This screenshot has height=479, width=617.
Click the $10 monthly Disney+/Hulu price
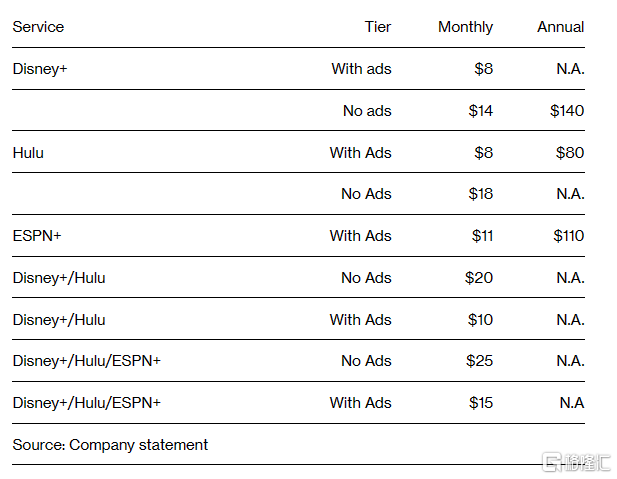(x=480, y=320)
